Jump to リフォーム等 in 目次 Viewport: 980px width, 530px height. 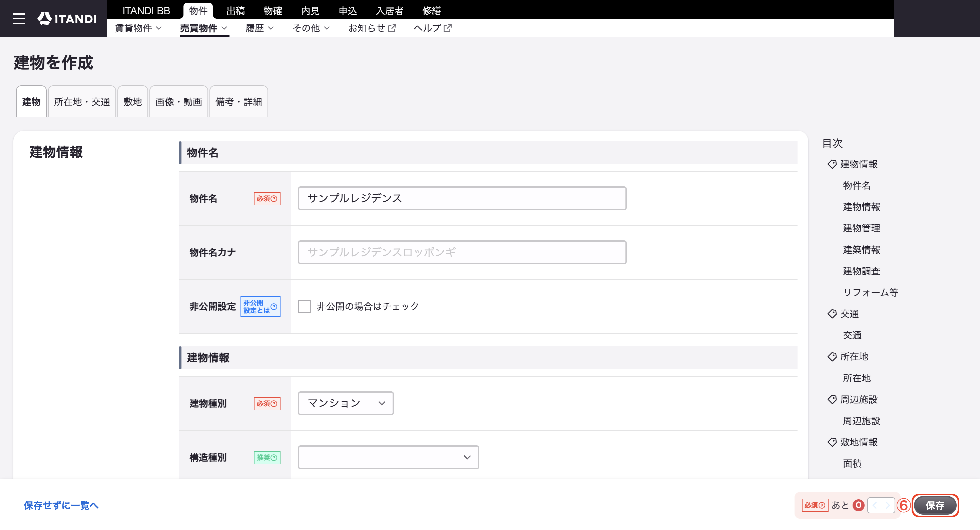tap(871, 292)
